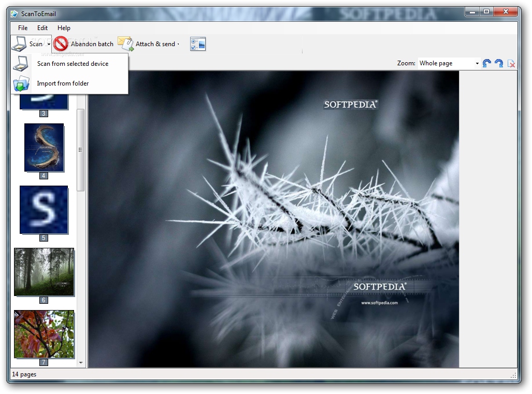Select page 6 forest thumbnail
Screen dimensions: 532x394
tap(44, 272)
